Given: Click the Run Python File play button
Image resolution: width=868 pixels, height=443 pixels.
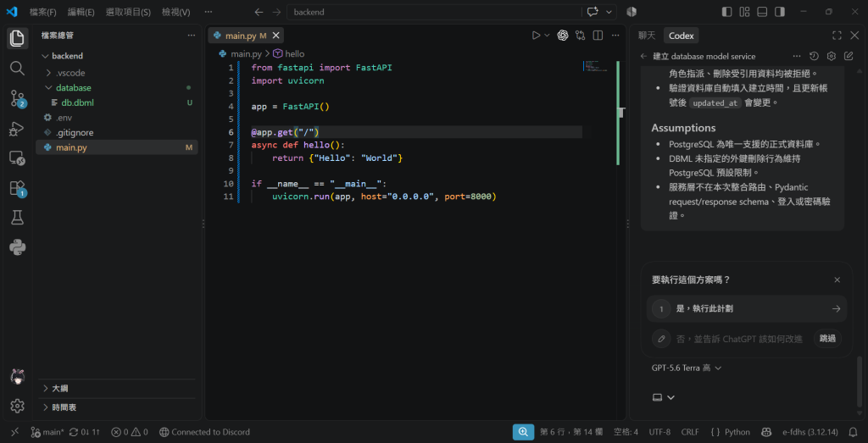Looking at the screenshot, I should pyautogui.click(x=536, y=36).
